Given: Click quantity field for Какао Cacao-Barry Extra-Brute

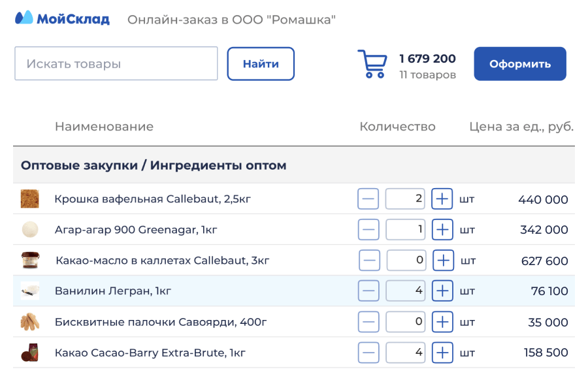Looking at the screenshot, I should coord(405,353).
